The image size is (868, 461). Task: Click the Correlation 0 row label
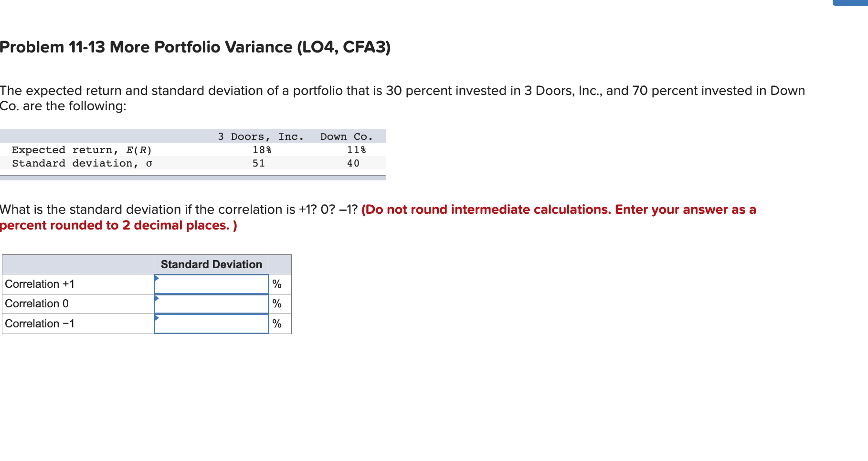tap(37, 304)
